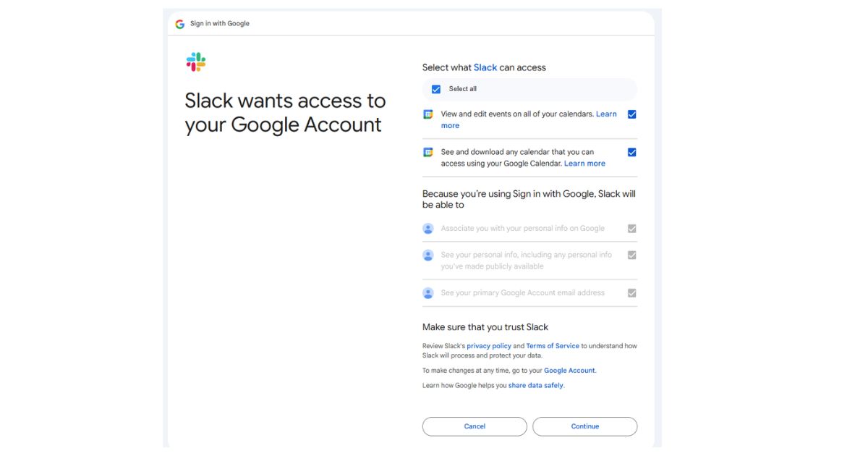Viewport: 868px width, 456px height.
Task: Click profile icon beside See your personal info
Action: [x=428, y=256]
